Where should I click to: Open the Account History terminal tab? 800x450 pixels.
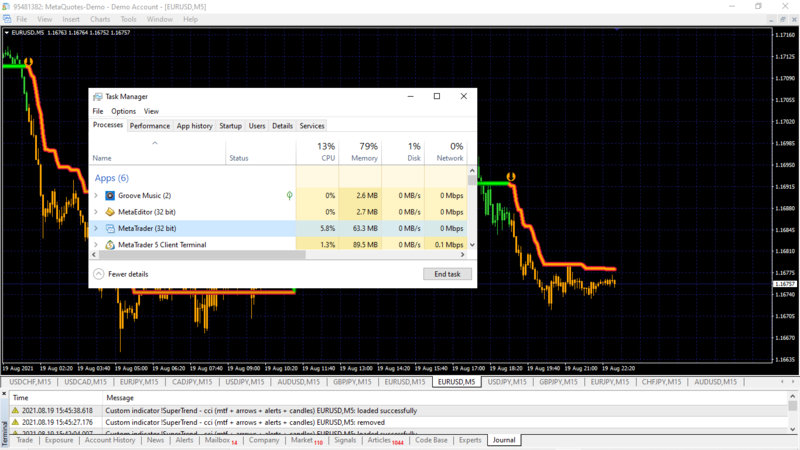[x=110, y=440]
